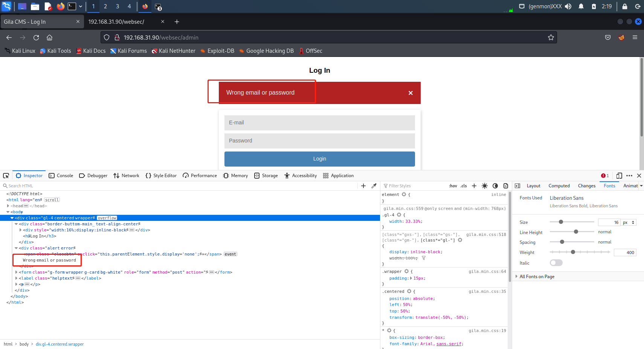Toggle the Italic switch in Fonts panel
This screenshot has height=349, width=644.
click(556, 263)
